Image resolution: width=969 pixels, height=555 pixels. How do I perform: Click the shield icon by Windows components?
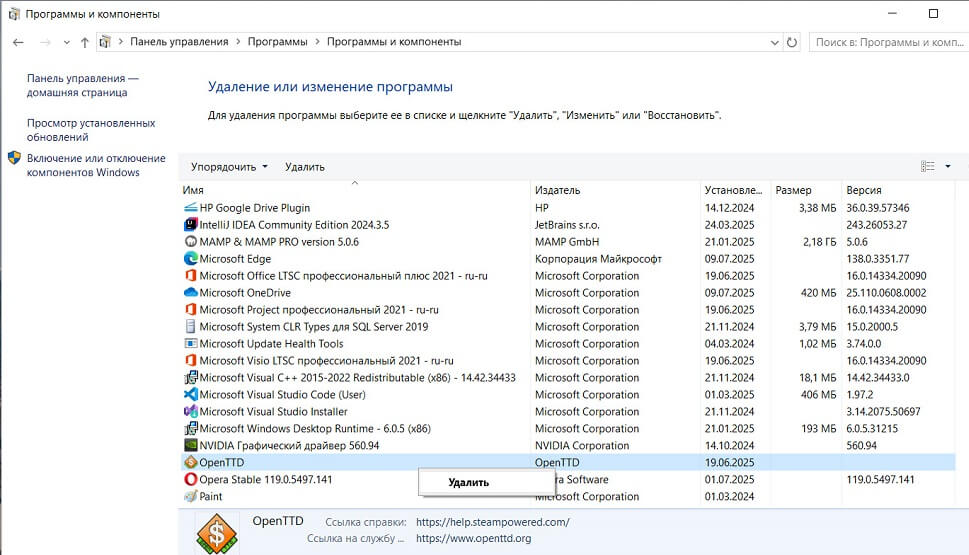[14, 158]
